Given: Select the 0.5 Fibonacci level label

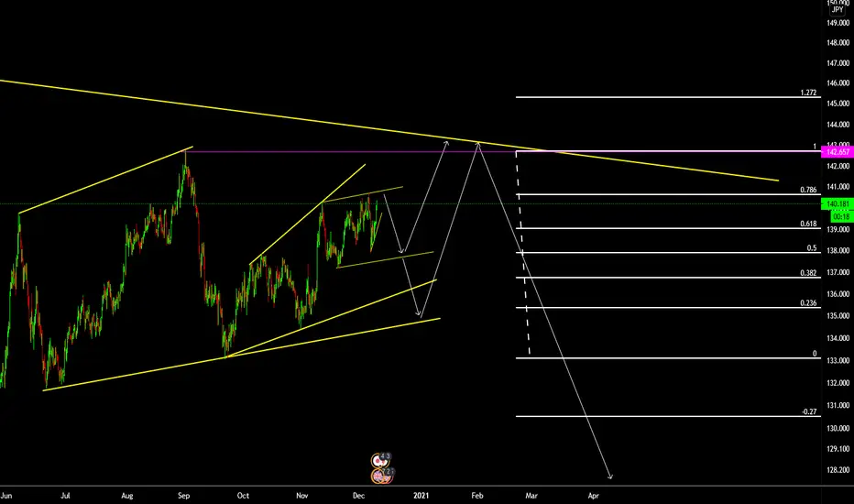Looking at the screenshot, I should [x=812, y=248].
